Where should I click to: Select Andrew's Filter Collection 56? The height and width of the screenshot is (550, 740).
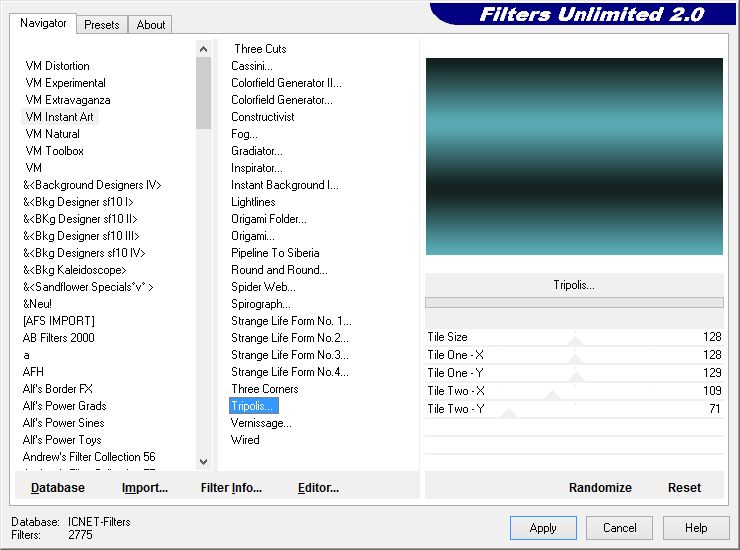[89, 457]
